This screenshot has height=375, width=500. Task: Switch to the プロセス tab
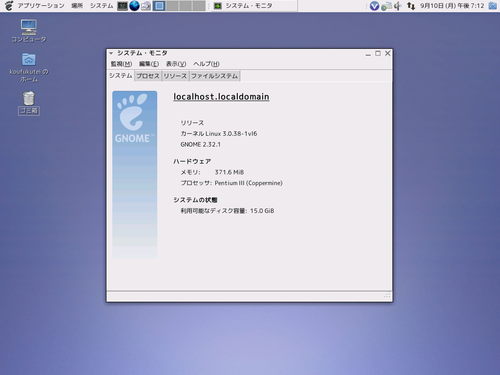[148, 76]
